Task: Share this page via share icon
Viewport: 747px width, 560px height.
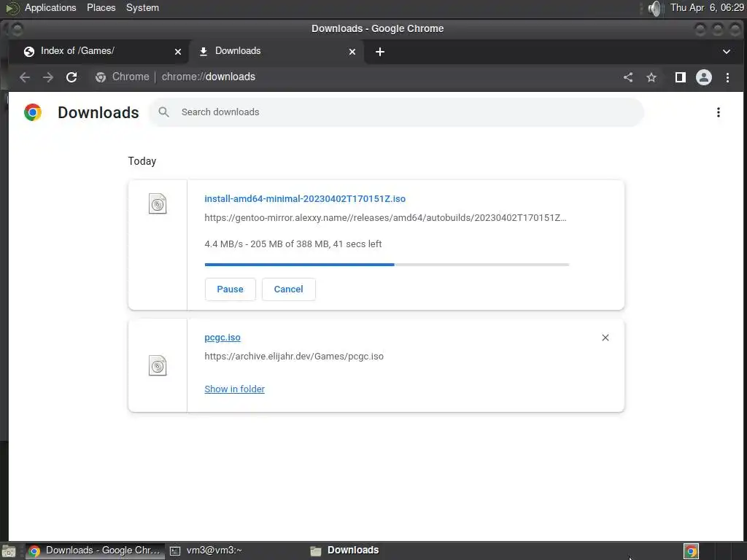Action: tap(628, 77)
